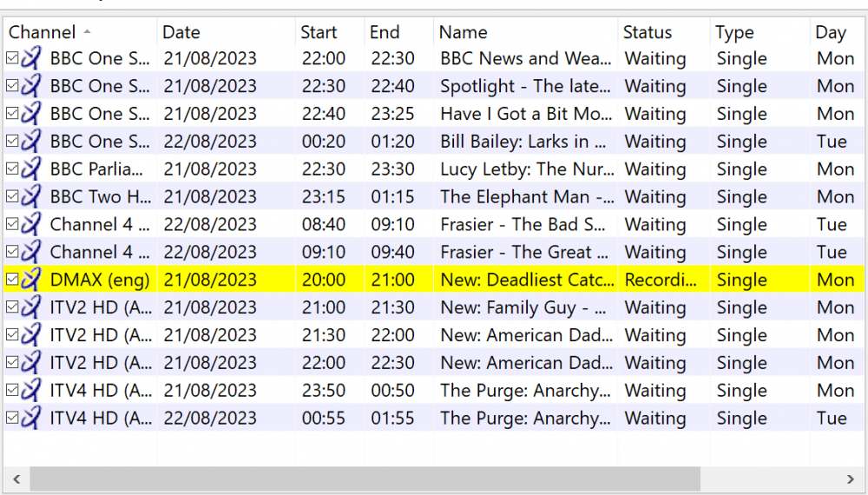Uncheck The Elephant Man recording checkbox

(x=12, y=196)
